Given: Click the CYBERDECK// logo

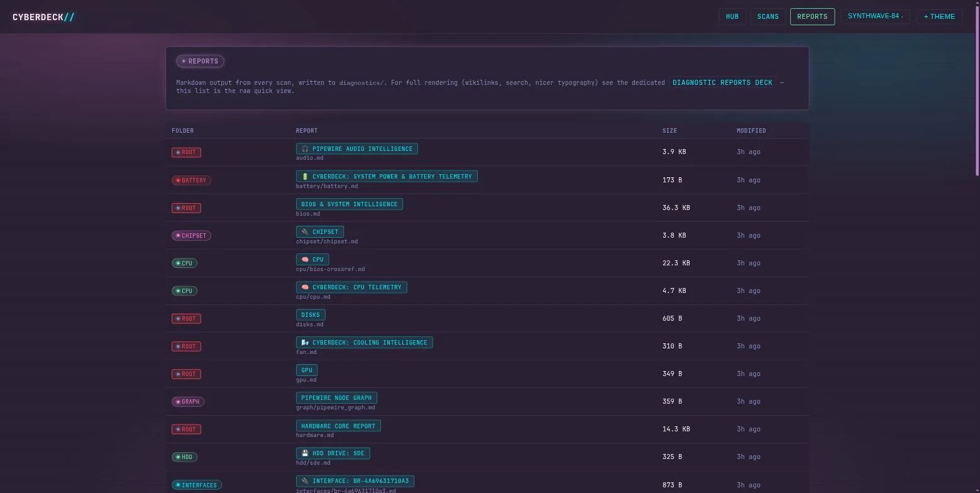Looking at the screenshot, I should pos(43,17).
